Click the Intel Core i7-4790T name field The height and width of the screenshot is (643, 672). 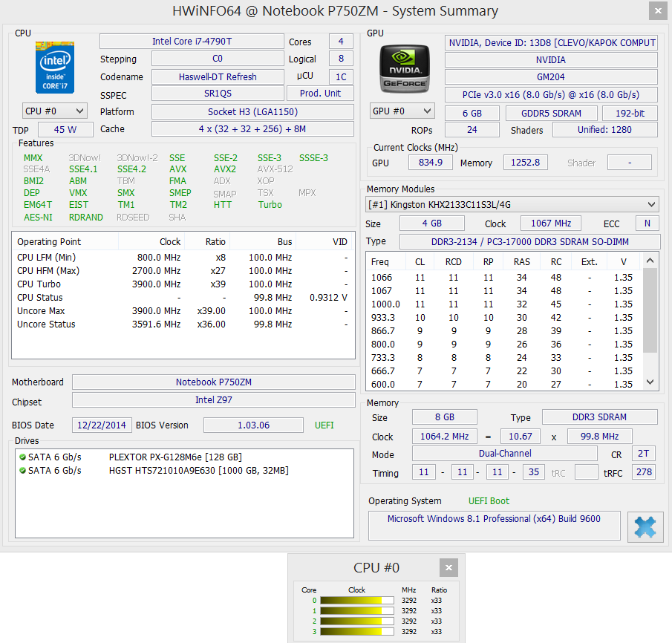192,42
